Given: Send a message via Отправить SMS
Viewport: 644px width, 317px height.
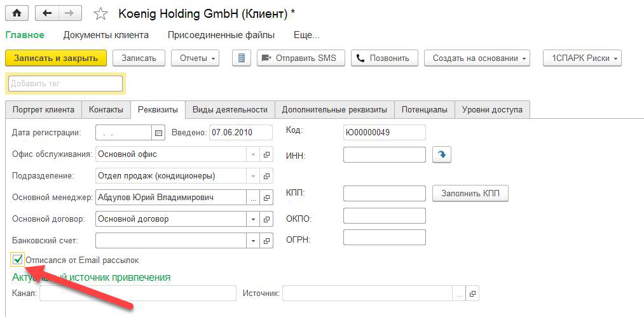Looking at the screenshot, I should (x=301, y=58).
